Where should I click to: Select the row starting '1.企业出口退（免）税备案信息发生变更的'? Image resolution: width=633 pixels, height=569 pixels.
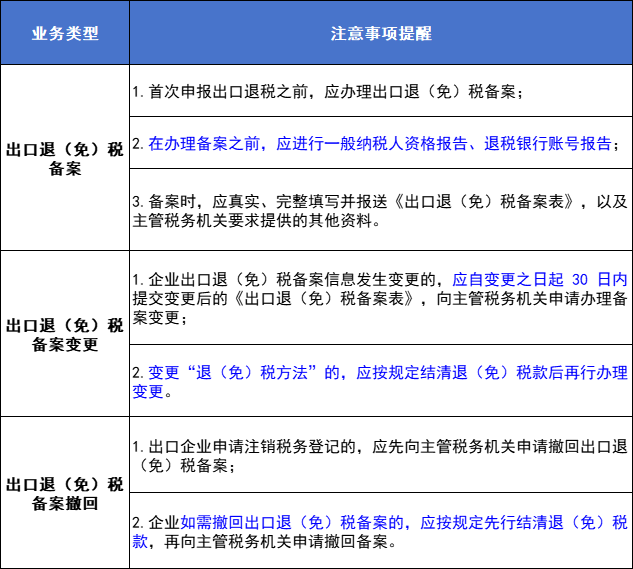[x=381, y=298]
